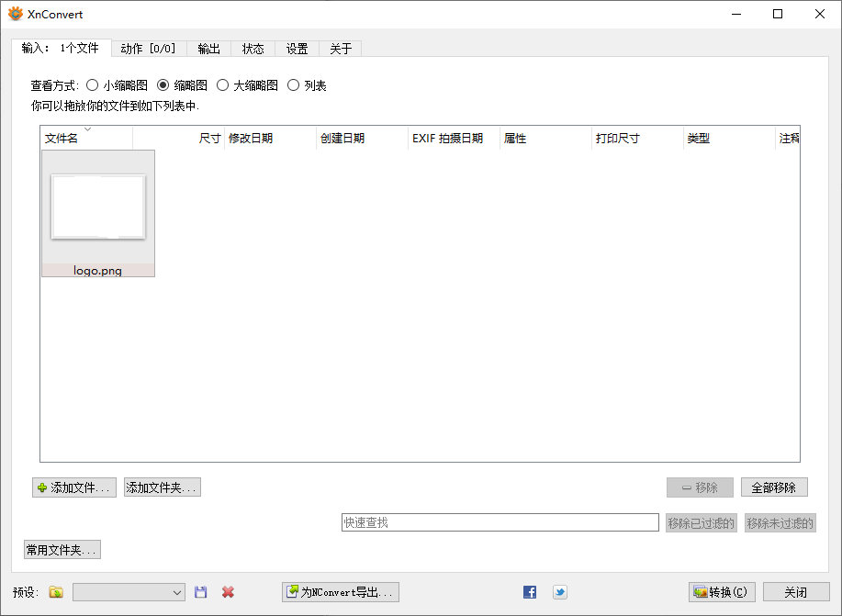The width and height of the screenshot is (842, 616).
Task: Click the 关闭 close button
Action: [796, 592]
